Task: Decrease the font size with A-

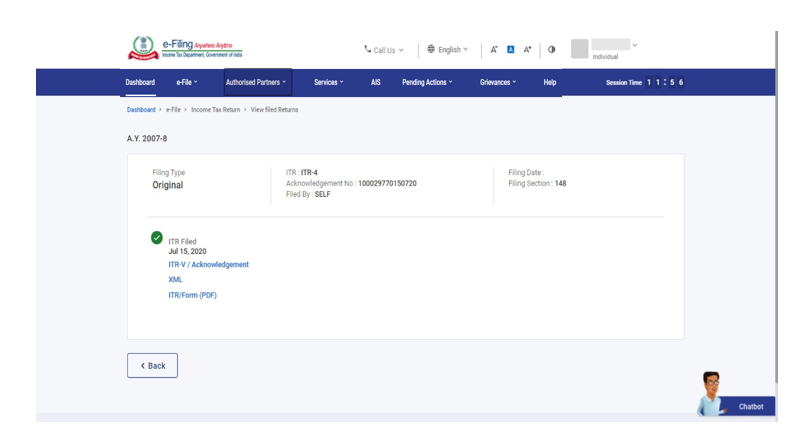Action: [x=495, y=50]
